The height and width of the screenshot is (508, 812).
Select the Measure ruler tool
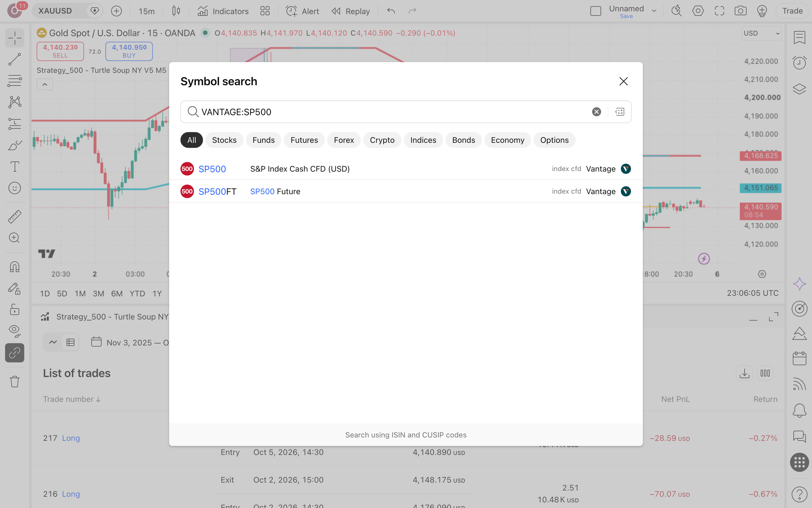click(14, 217)
